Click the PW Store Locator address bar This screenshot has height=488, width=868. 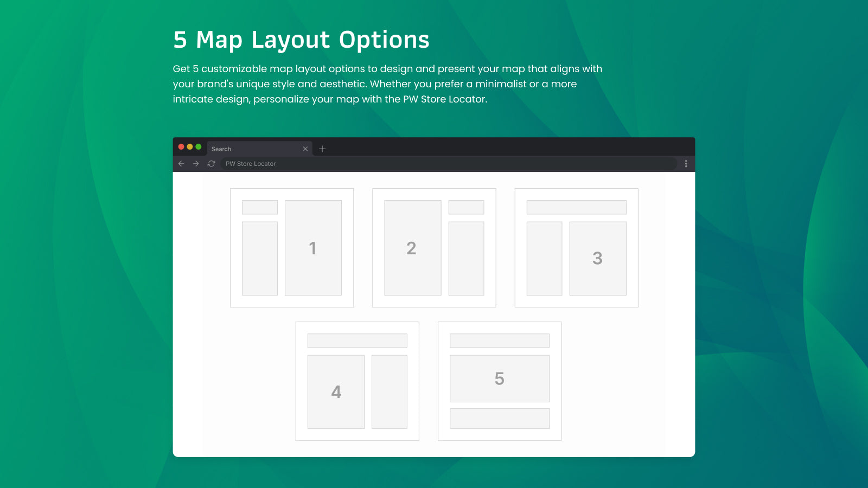[x=380, y=163]
